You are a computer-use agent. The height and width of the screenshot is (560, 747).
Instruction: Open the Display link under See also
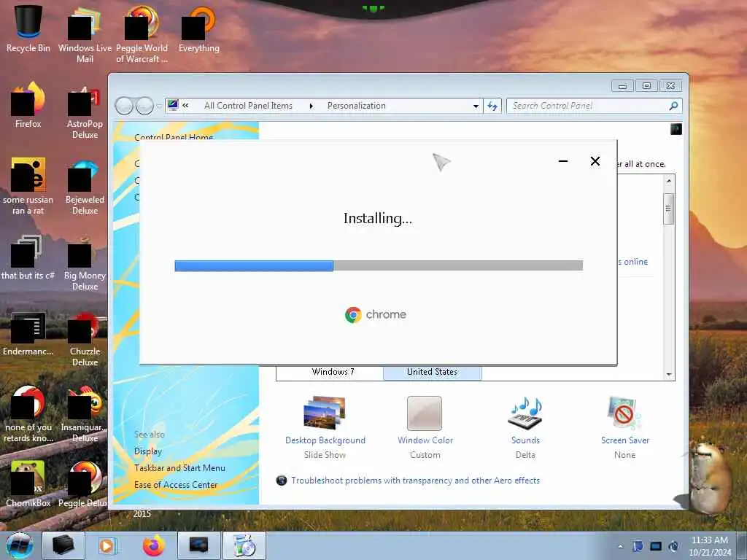(x=147, y=451)
